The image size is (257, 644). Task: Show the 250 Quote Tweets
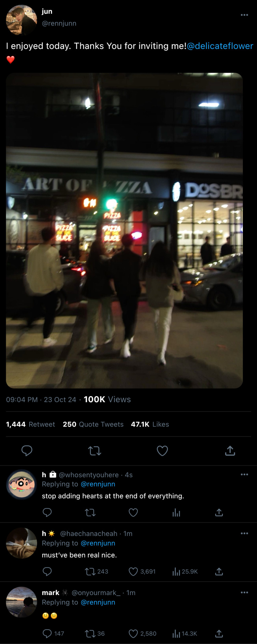click(x=93, y=424)
